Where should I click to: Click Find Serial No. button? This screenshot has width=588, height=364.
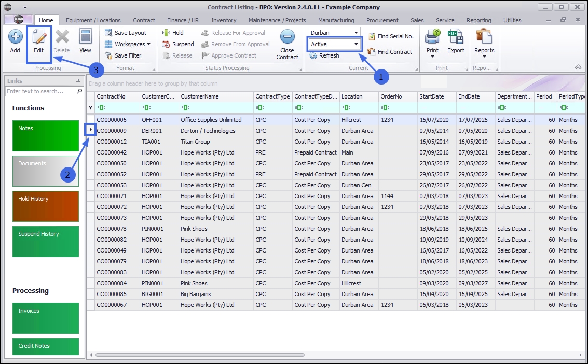[x=391, y=36]
